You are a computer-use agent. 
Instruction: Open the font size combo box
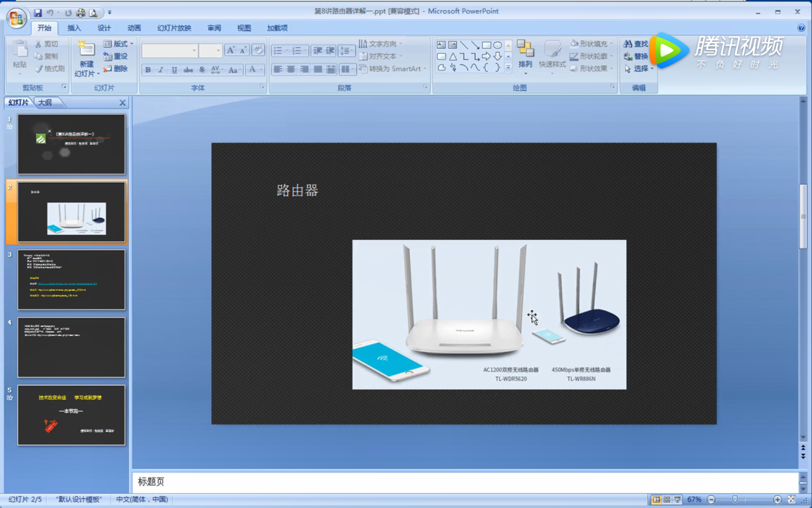pyautogui.click(x=210, y=50)
